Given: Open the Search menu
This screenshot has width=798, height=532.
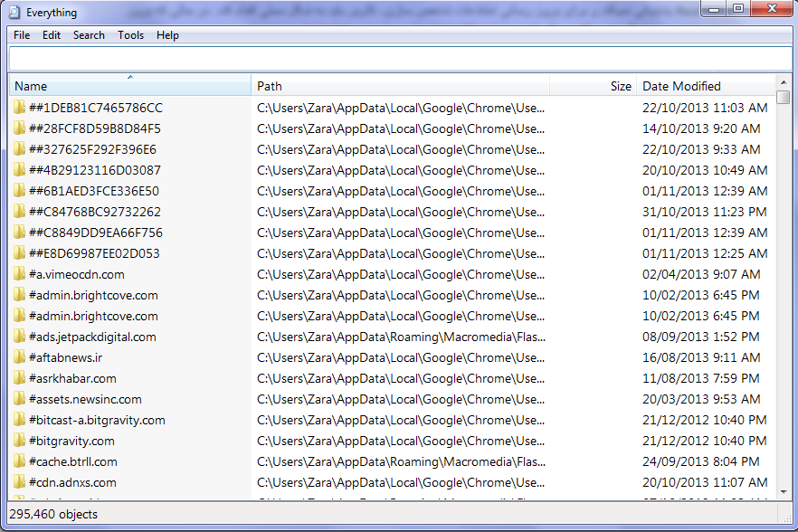Looking at the screenshot, I should coord(89,35).
